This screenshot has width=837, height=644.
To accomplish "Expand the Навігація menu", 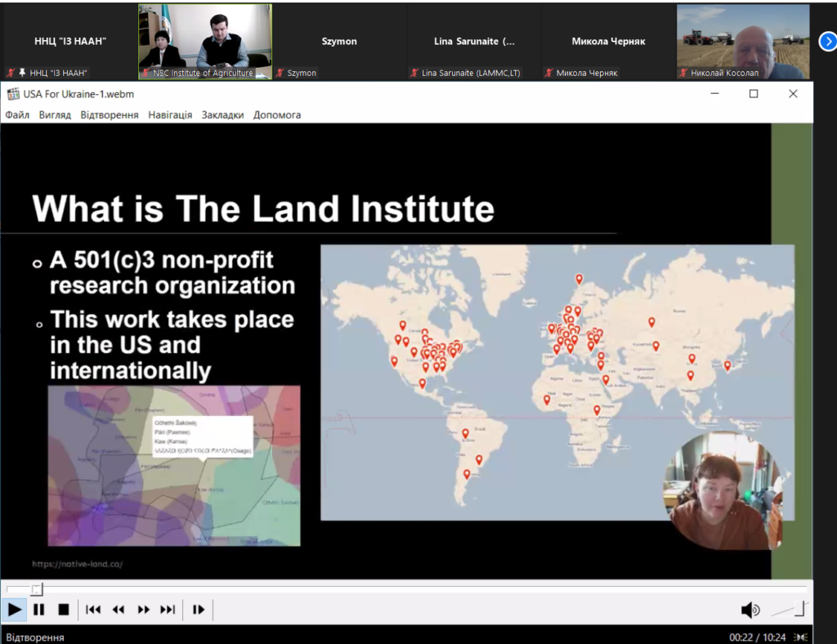I will coord(170,115).
